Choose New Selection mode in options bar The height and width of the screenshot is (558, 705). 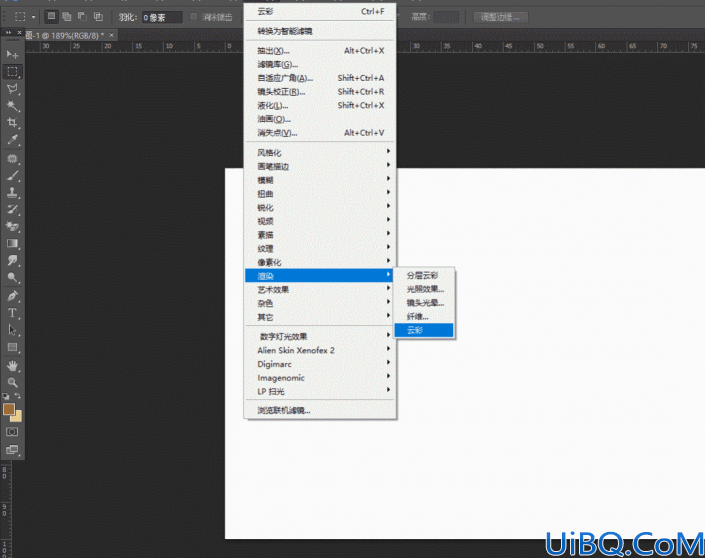point(51,17)
